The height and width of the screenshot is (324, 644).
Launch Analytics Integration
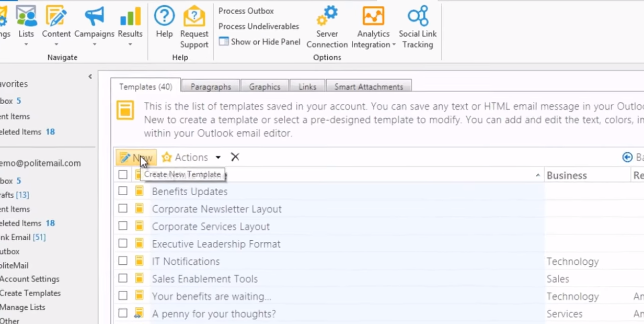click(373, 16)
